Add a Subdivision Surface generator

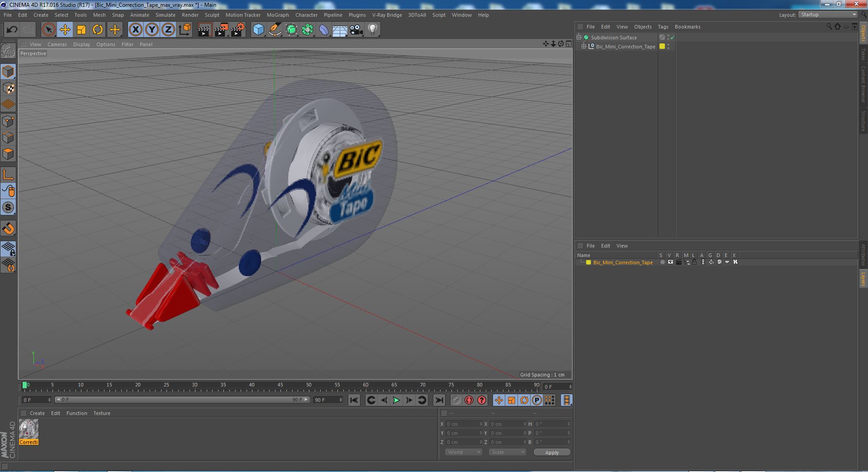pos(291,30)
